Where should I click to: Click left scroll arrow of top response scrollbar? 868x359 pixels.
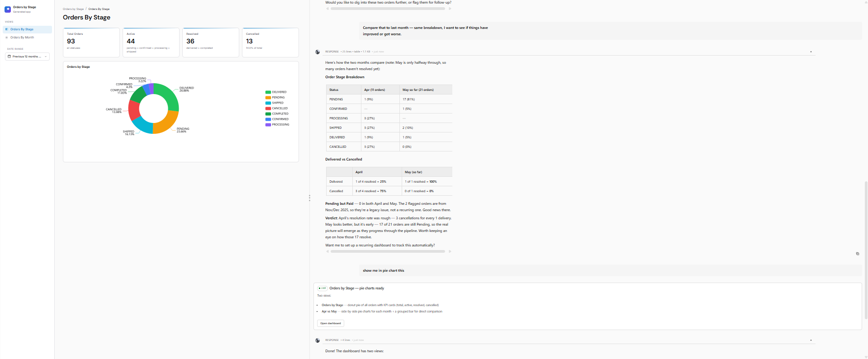click(327, 9)
